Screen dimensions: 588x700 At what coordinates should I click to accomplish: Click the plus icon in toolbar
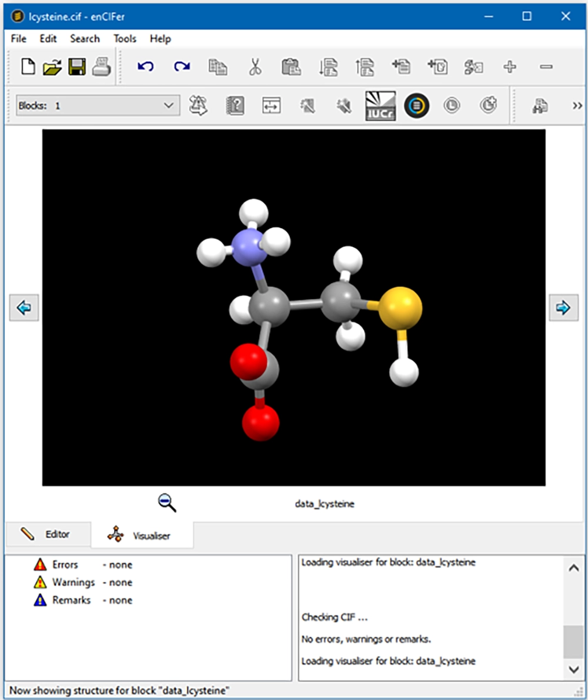510,67
